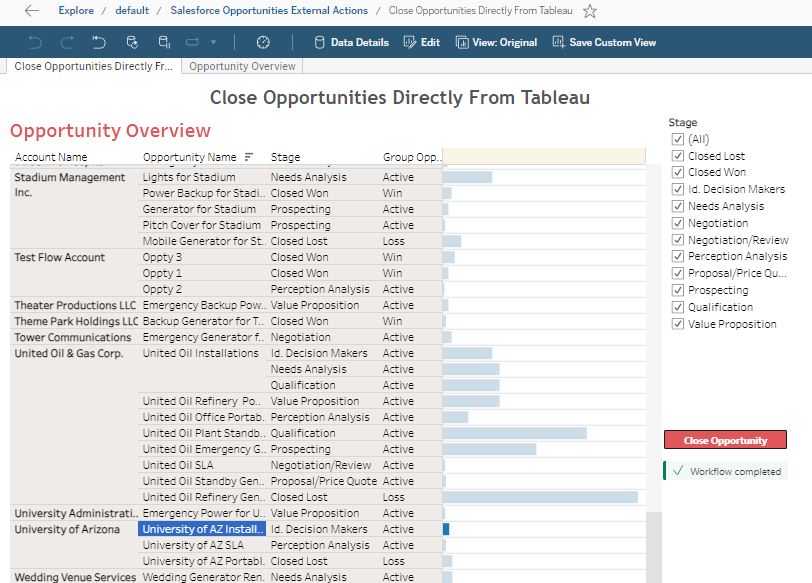Toggle Negotiation/Review filter checkbox
This screenshot has height=583, width=812.
click(677, 240)
